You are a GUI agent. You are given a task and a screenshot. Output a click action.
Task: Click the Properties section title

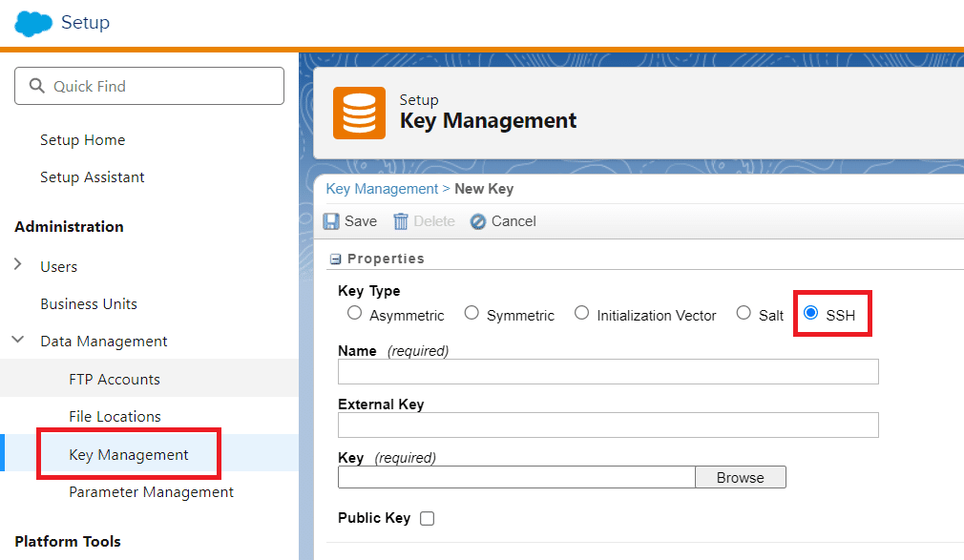pos(386,259)
